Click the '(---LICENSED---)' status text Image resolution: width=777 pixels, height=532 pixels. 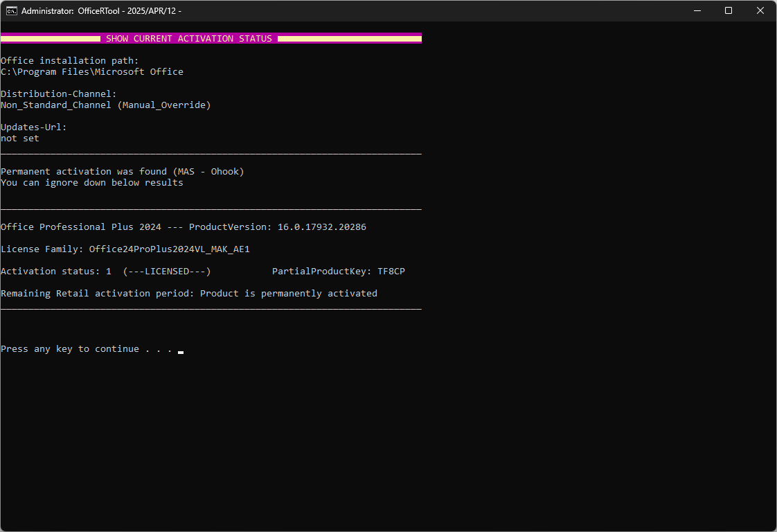tap(167, 272)
